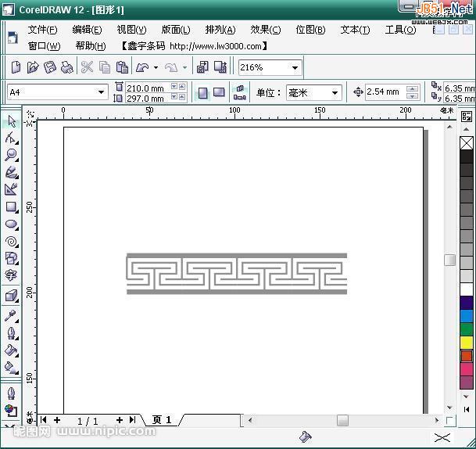Switch to the 页 1 page tab
Image resolution: width=476 pixels, height=449 pixels.
(162, 420)
